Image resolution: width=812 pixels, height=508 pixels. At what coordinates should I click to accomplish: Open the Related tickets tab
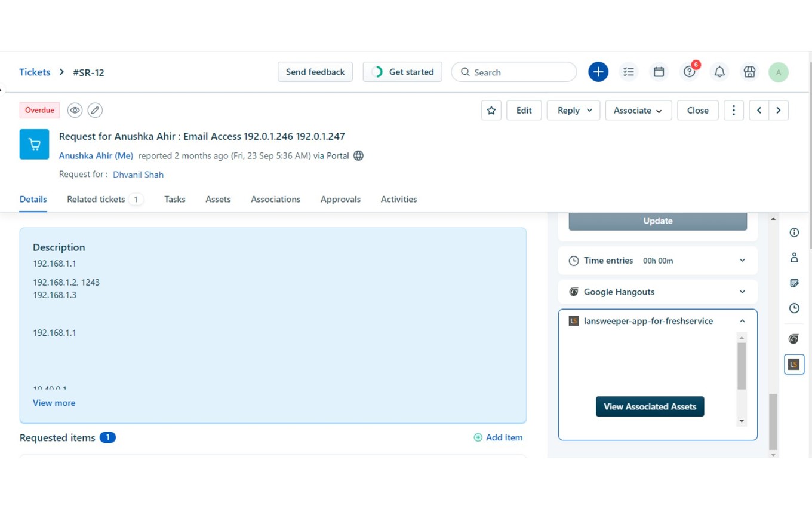point(96,199)
